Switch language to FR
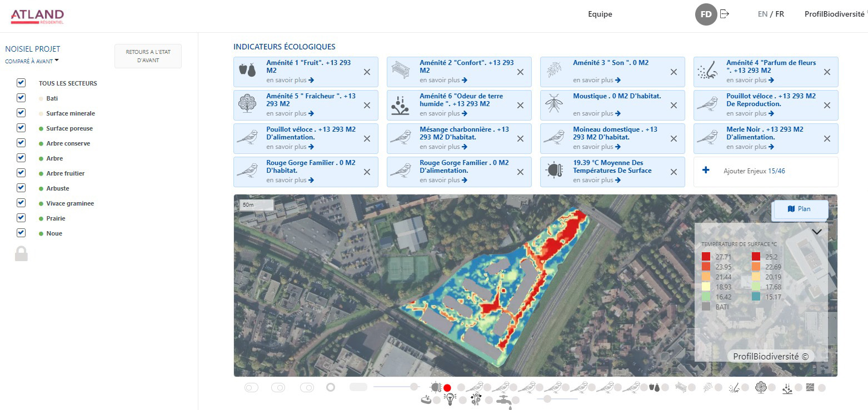Image resolution: width=868 pixels, height=410 pixels. 780,14
